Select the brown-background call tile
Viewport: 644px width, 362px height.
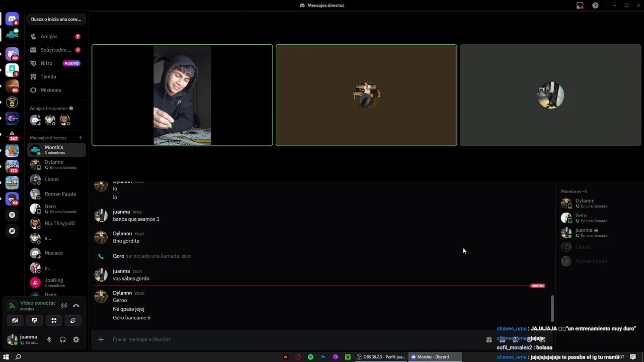click(366, 95)
